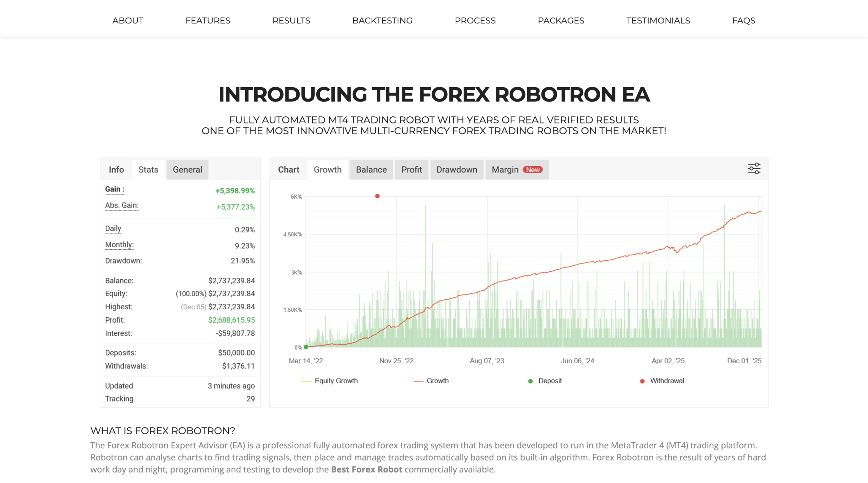Screen dimensions: 868x483
Task: Click the red withdrawal marker on the chart
Action: 377,196
